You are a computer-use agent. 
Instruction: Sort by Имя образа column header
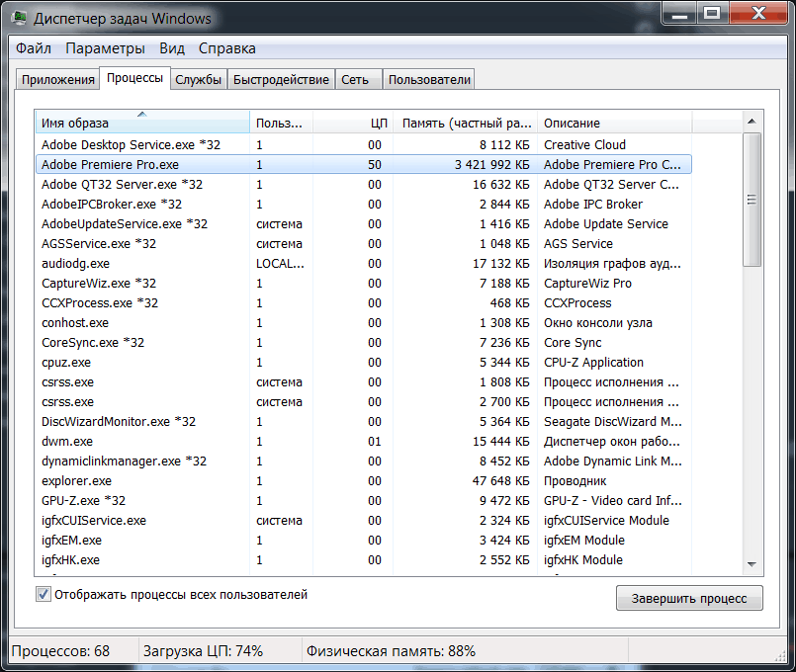click(x=142, y=123)
